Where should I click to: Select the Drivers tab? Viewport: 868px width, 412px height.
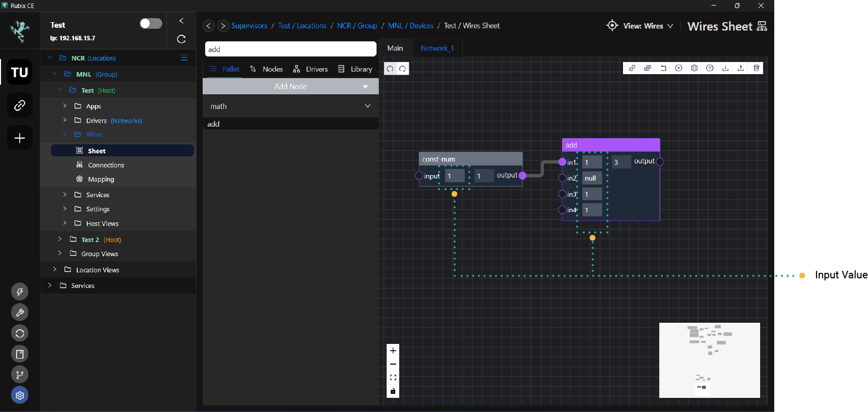(x=311, y=69)
